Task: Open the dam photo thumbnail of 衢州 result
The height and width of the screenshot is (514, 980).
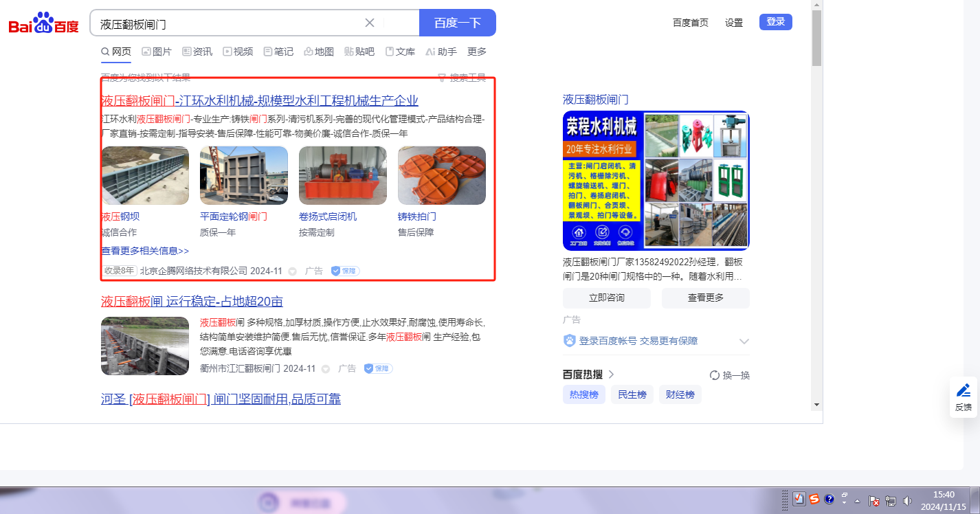Action: (145, 346)
